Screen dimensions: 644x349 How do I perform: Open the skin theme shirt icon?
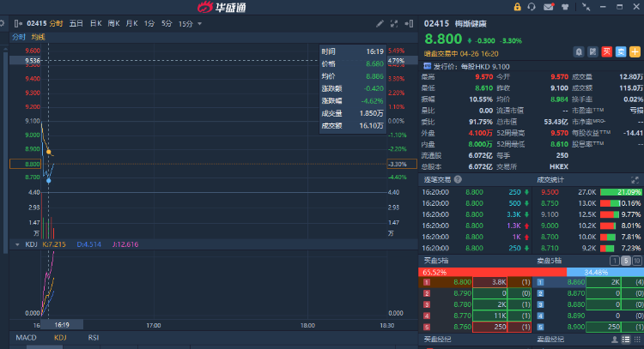(x=564, y=7)
